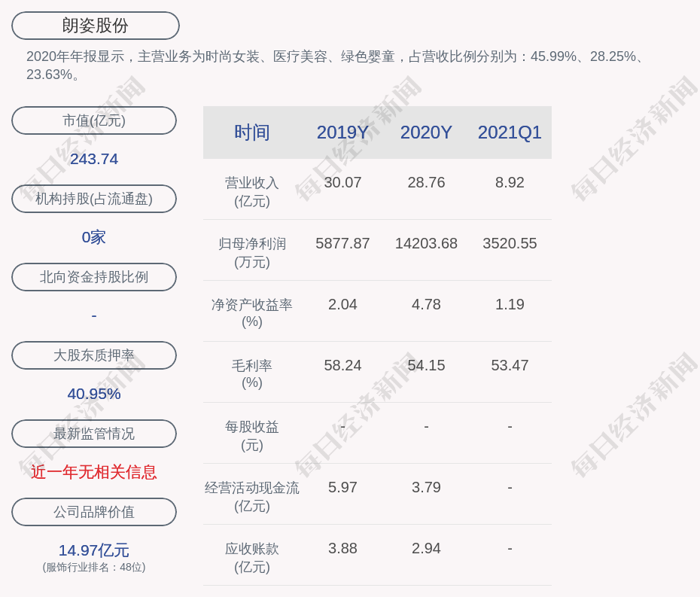The image size is (700, 597).
Task: Select the 公司品牌价值 pill
Action: (x=94, y=512)
